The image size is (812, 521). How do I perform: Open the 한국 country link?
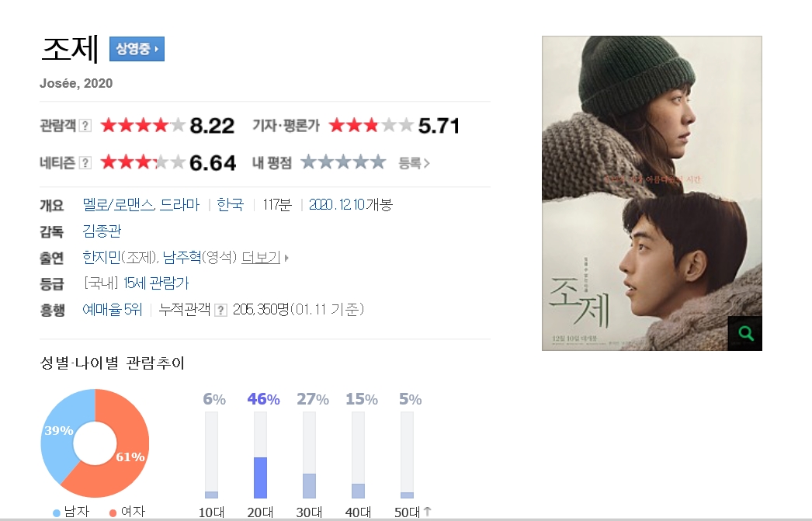(x=230, y=204)
